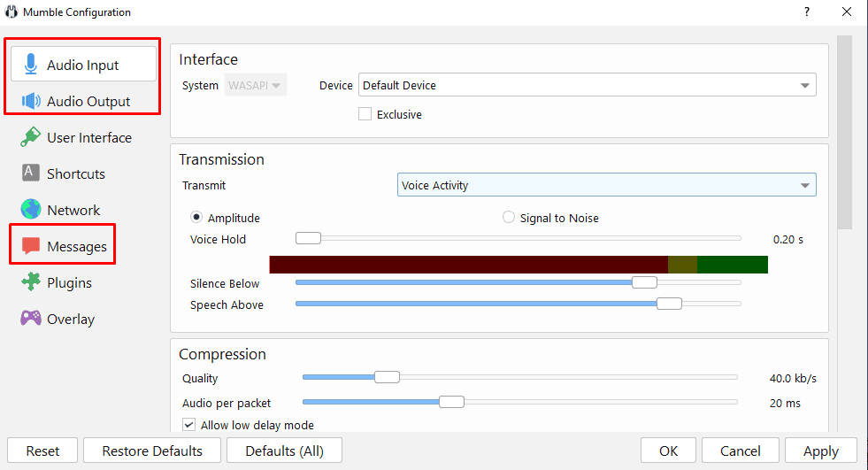Click the red speech bubble Messages icon
Viewport: 868px width, 470px height.
tap(30, 245)
